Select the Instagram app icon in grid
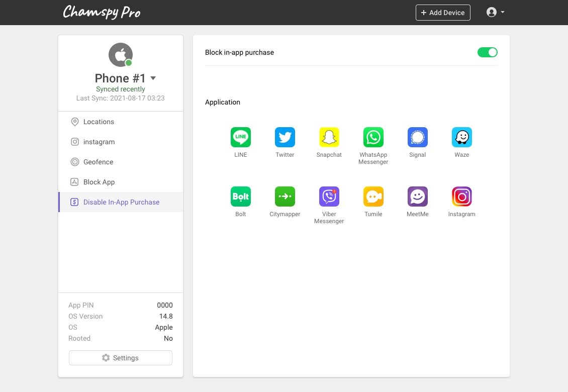 pos(461,197)
